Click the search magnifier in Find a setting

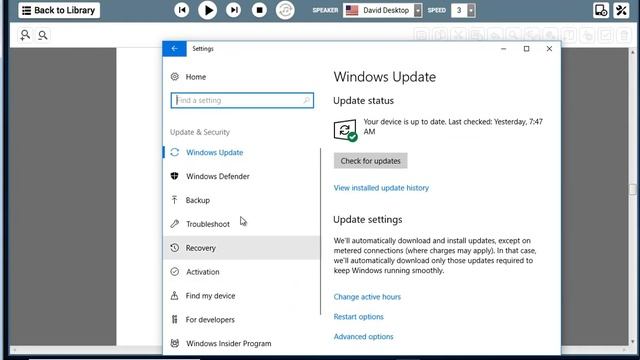coord(306,100)
